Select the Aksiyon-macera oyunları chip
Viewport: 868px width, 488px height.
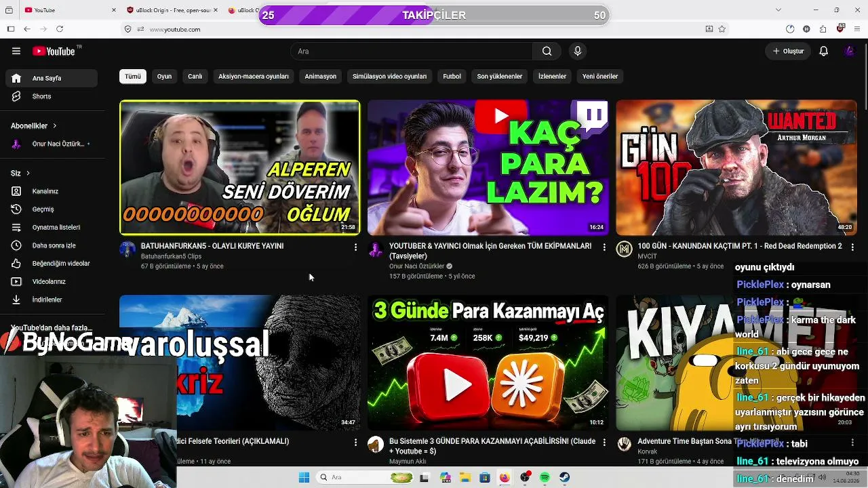254,77
